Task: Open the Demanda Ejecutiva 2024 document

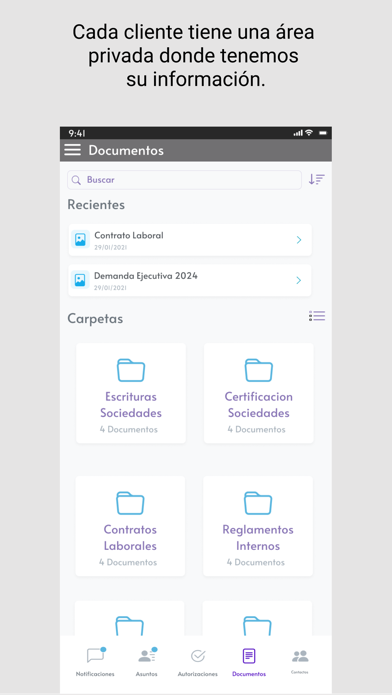Action: pyautogui.click(x=190, y=280)
